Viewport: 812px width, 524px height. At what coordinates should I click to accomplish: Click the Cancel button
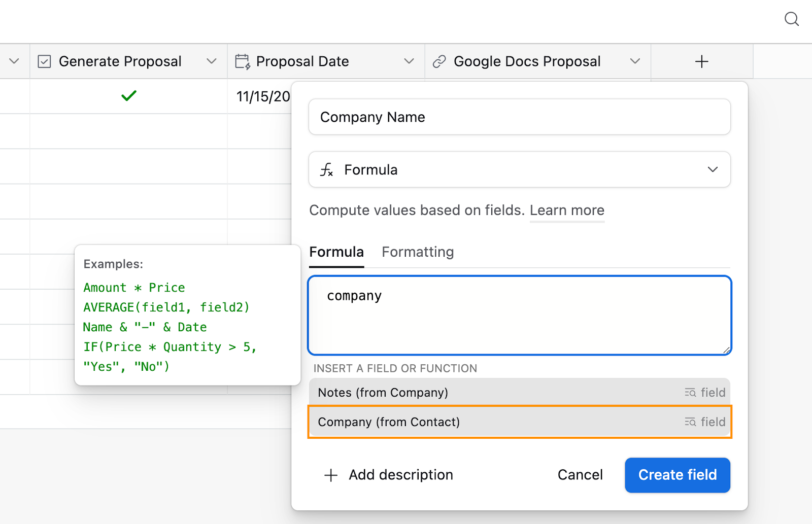580,475
